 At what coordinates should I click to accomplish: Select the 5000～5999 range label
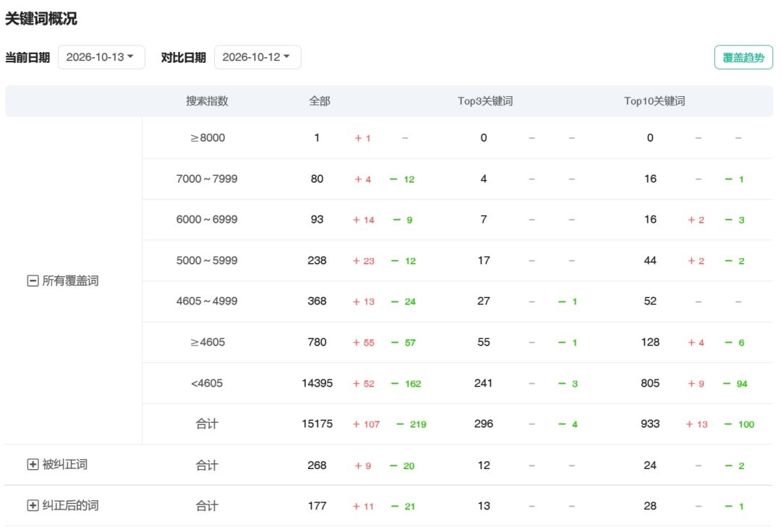[x=207, y=260]
